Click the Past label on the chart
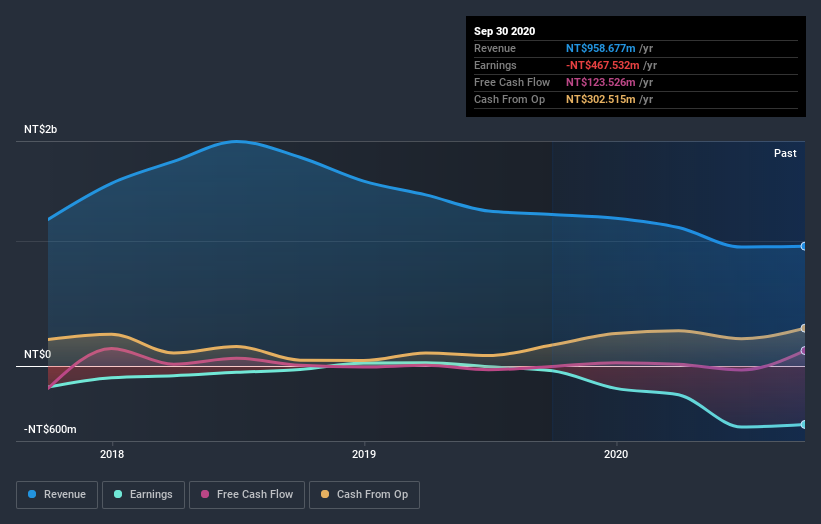Viewport: 821px width, 524px height. pyautogui.click(x=785, y=153)
